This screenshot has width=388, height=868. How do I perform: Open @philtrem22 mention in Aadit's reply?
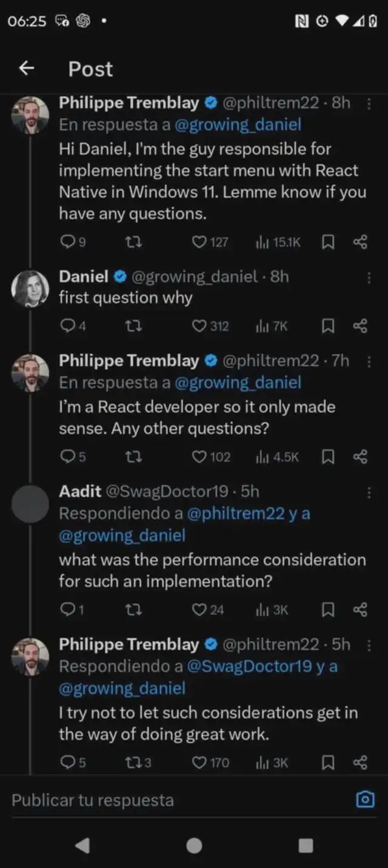(235, 513)
